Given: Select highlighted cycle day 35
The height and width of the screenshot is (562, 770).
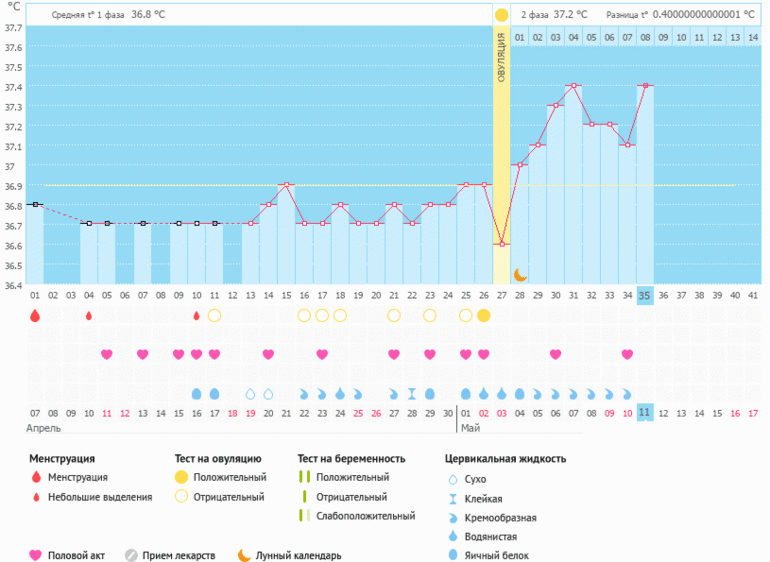Looking at the screenshot, I should click(x=645, y=295).
